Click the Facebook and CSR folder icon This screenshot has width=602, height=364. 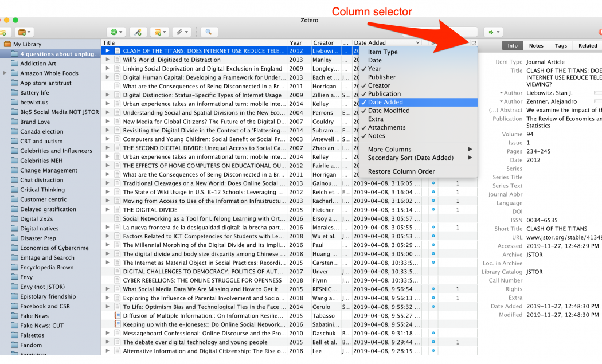click(14, 306)
